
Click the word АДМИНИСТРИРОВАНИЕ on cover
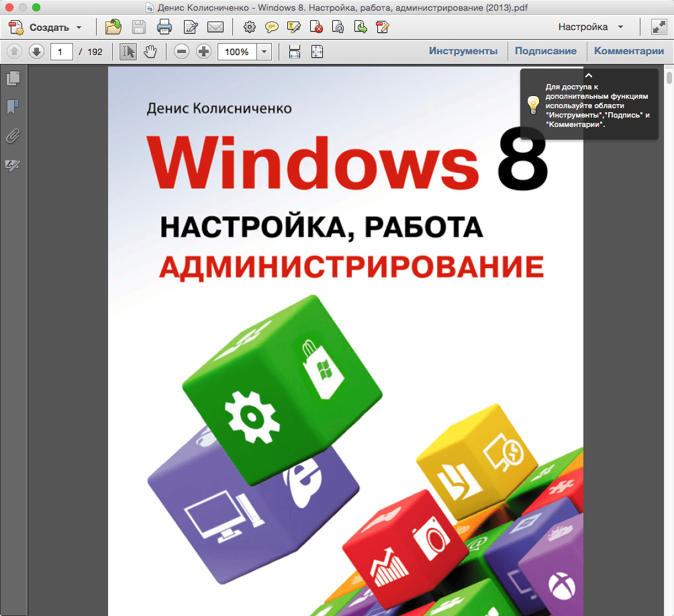[352, 267]
